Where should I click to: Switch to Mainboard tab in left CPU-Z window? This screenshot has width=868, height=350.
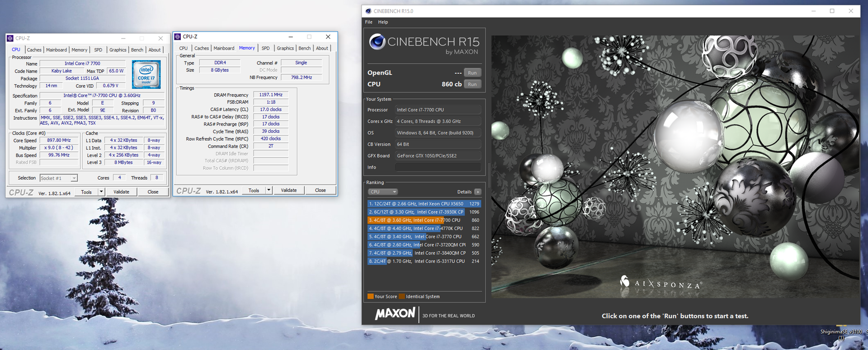[57, 50]
